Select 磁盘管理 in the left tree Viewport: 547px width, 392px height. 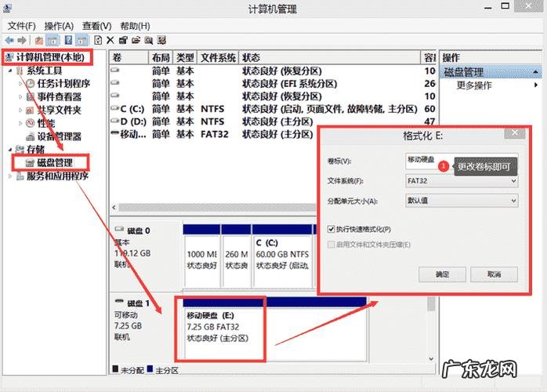coord(55,162)
